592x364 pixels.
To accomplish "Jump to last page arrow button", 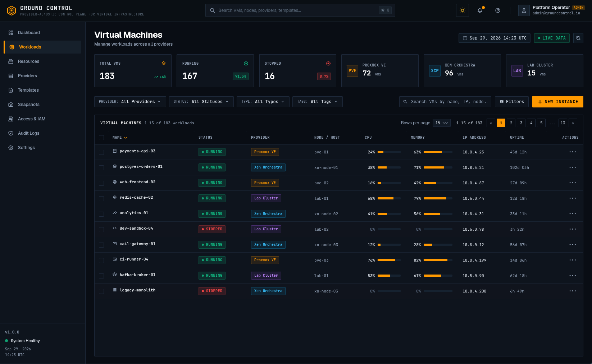I will point(573,123).
